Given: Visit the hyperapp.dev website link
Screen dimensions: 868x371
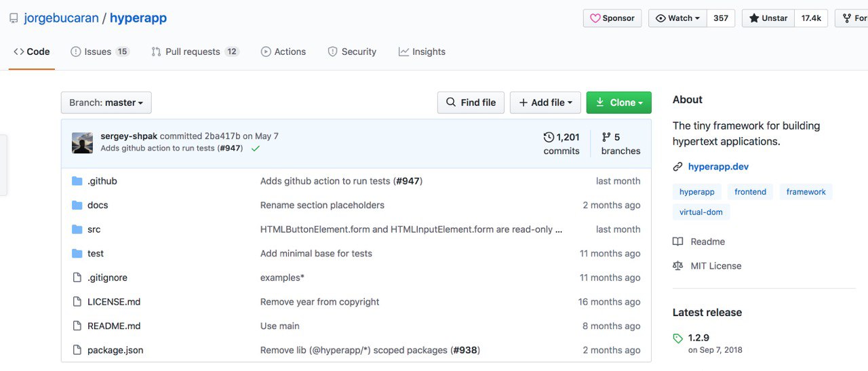Looking at the screenshot, I should click(x=718, y=166).
